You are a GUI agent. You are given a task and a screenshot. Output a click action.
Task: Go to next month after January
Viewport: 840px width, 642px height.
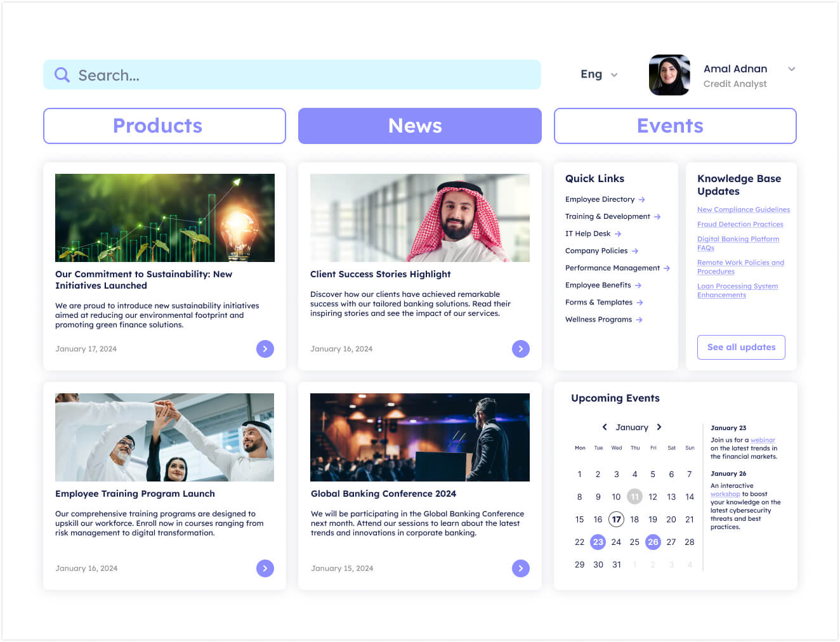[x=659, y=427]
